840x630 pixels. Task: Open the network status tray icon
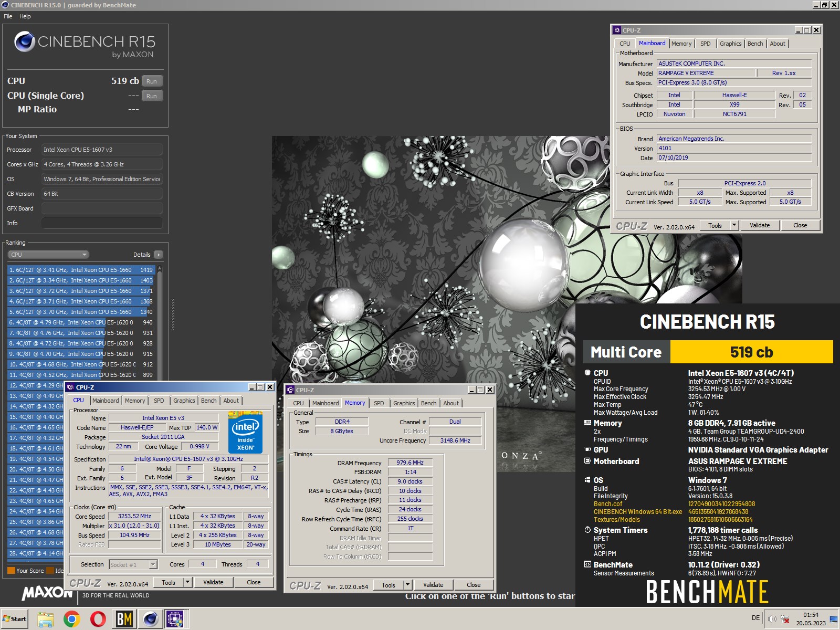(x=785, y=619)
